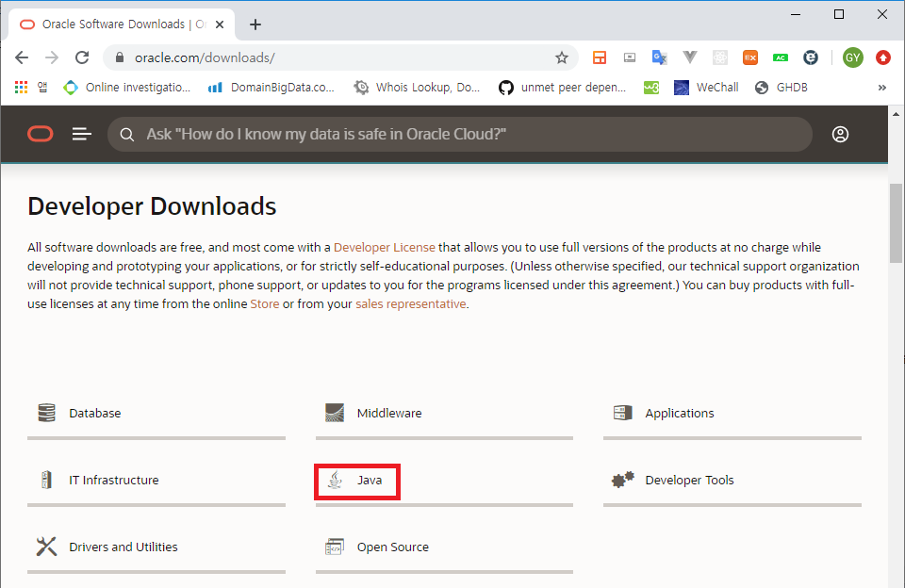Click the Oracle logo in header
The height and width of the screenshot is (588, 905).
(40, 134)
